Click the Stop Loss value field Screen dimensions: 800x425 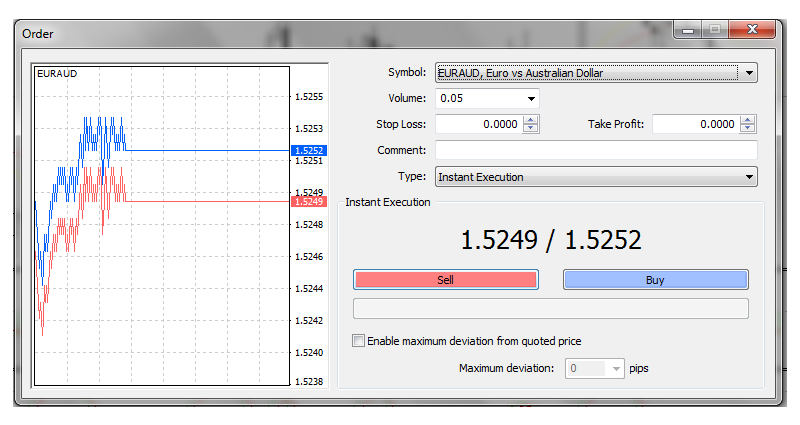coord(479,124)
